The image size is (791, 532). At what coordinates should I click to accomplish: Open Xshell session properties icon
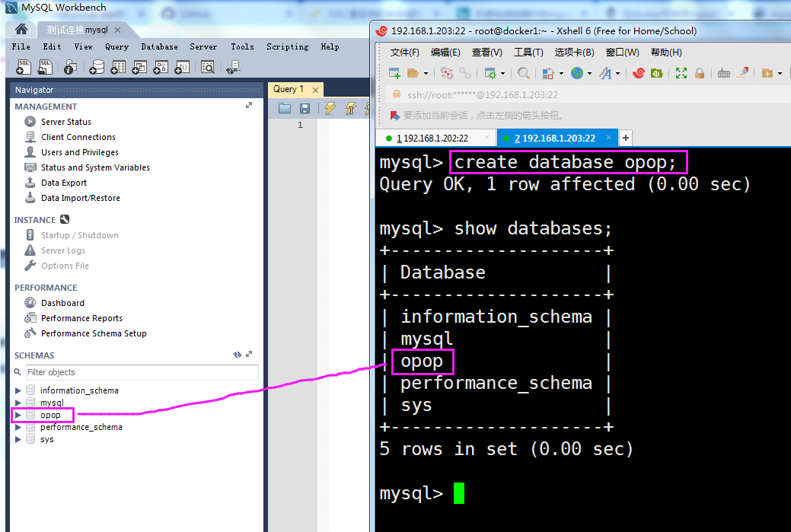click(490, 74)
